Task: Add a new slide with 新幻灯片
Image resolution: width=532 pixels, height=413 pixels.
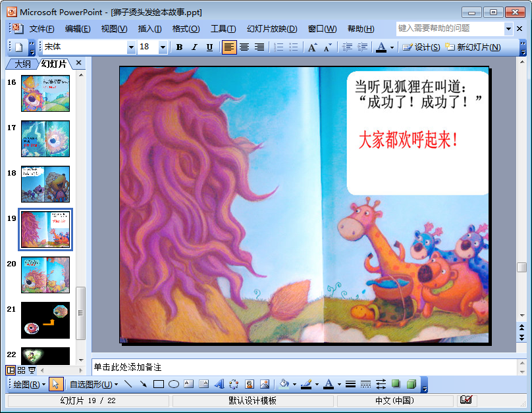Action: tap(473, 47)
